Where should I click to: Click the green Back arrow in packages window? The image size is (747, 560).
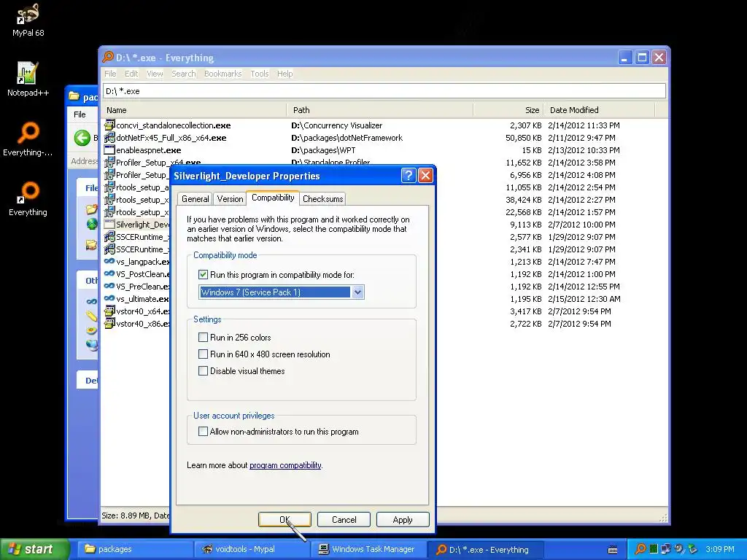click(82, 138)
